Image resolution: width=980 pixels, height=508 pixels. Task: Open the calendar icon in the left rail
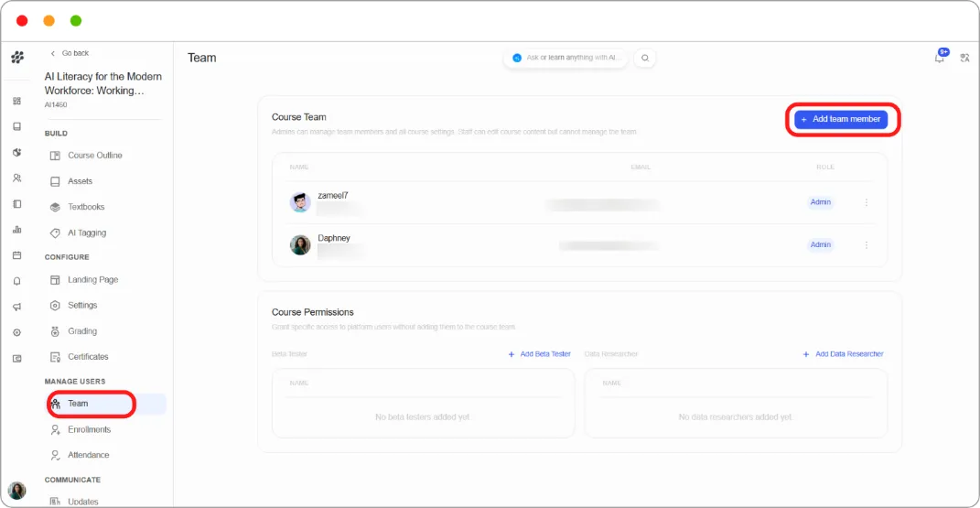tap(16, 255)
